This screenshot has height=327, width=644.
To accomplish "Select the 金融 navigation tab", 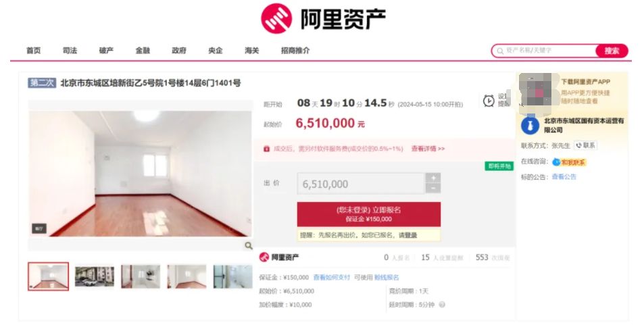I will (x=143, y=51).
